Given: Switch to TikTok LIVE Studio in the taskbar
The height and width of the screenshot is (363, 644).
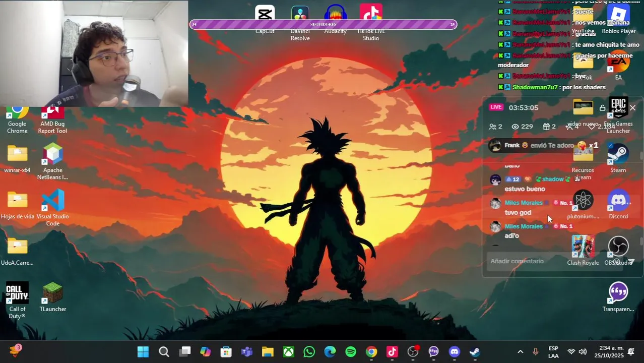Looking at the screenshot, I should pos(392,352).
